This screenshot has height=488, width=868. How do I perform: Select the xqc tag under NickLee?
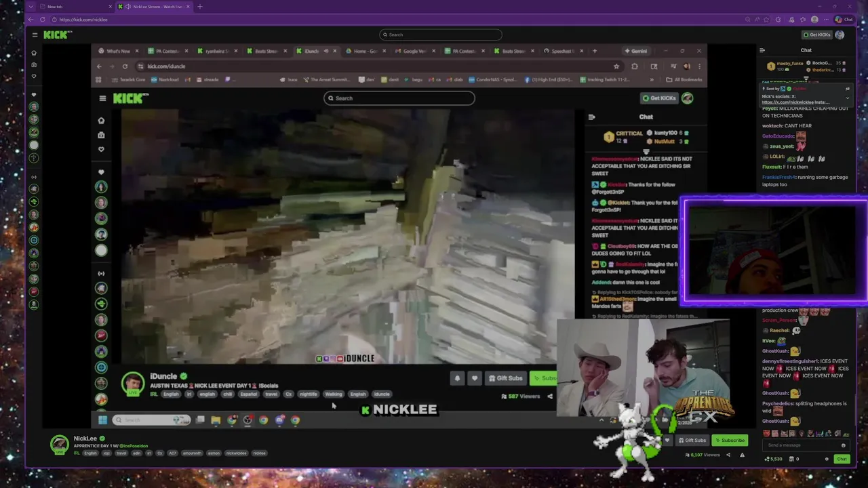pyautogui.click(x=106, y=453)
